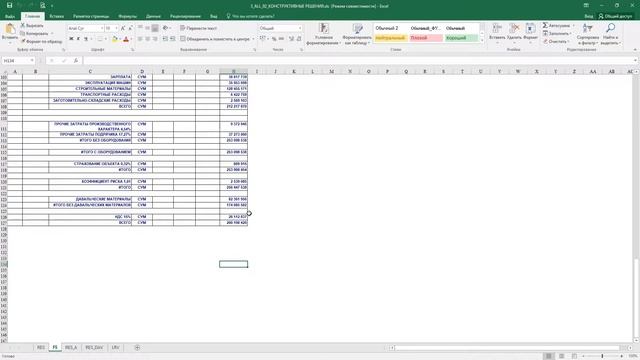640x360 pixels.
Task: Toggle Wrap Text (Перенести текст)
Action: pyautogui.click(x=198, y=28)
